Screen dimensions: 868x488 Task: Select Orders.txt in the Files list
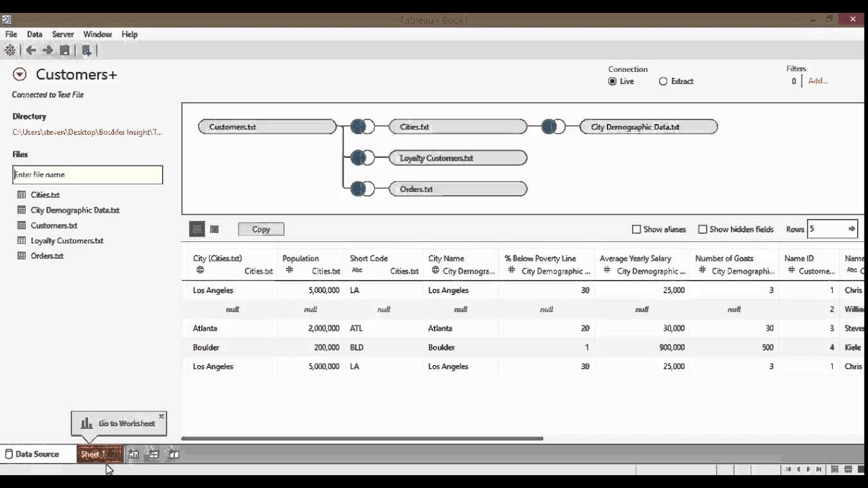tap(47, 256)
